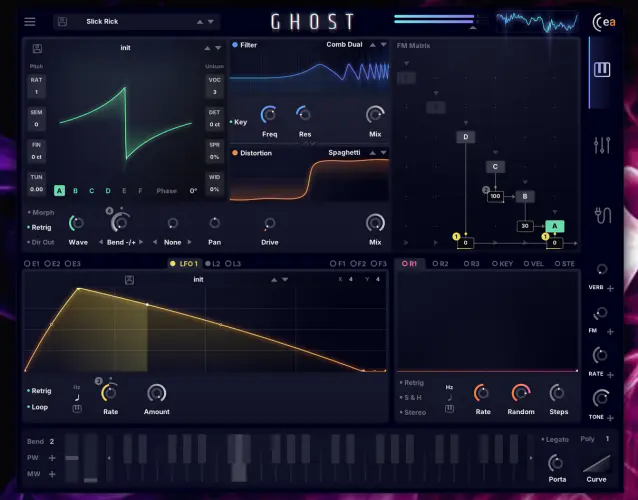Select operator node D in FM Matrix

pos(465,137)
